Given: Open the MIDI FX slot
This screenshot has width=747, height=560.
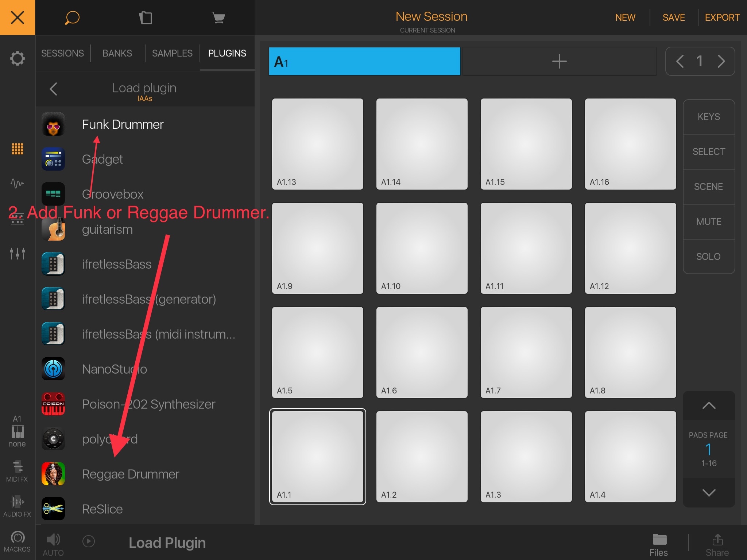Looking at the screenshot, I should pyautogui.click(x=17, y=471).
